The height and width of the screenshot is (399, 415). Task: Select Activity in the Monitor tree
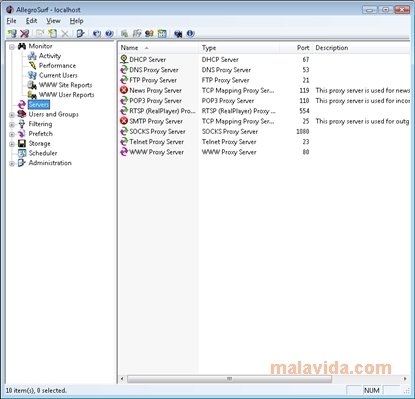(x=50, y=56)
